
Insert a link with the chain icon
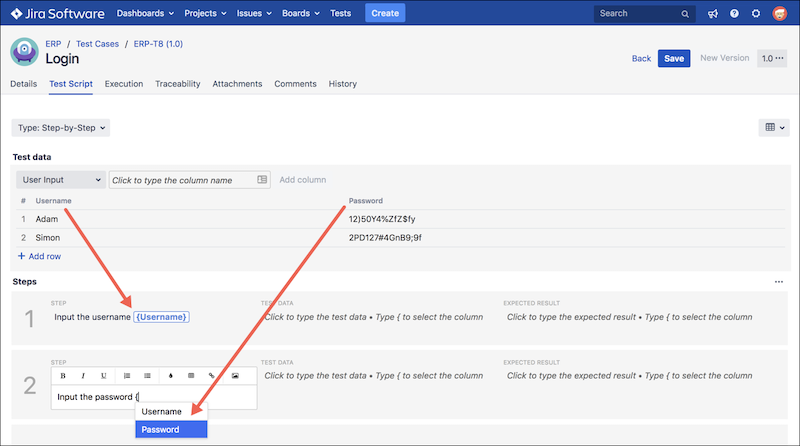pos(211,376)
